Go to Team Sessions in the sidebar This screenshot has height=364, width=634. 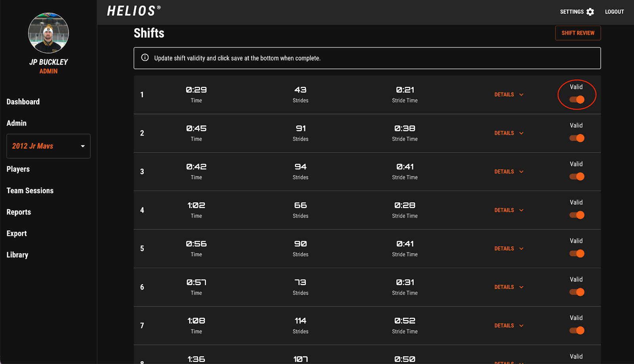[x=30, y=191]
